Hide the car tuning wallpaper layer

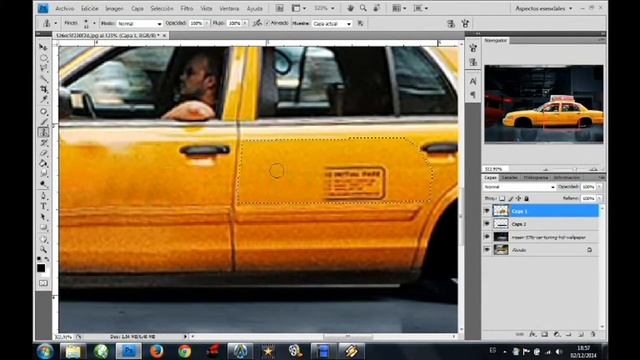click(487, 237)
